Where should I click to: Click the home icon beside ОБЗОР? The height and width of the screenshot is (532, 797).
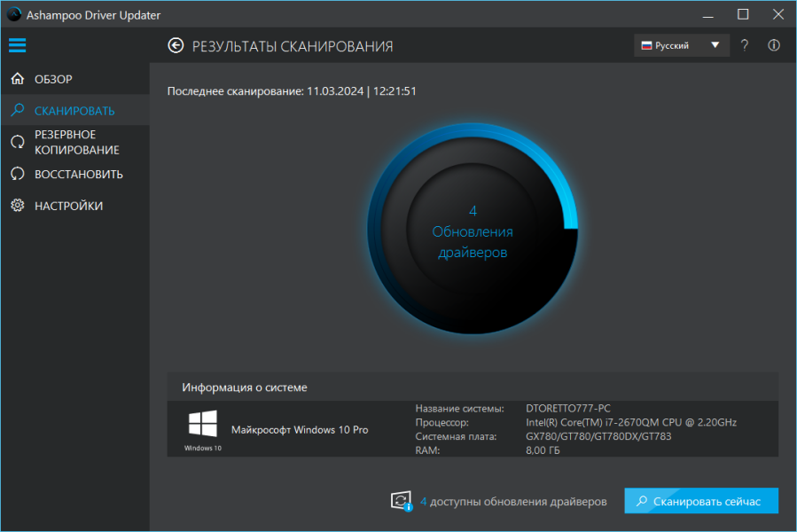(18, 79)
